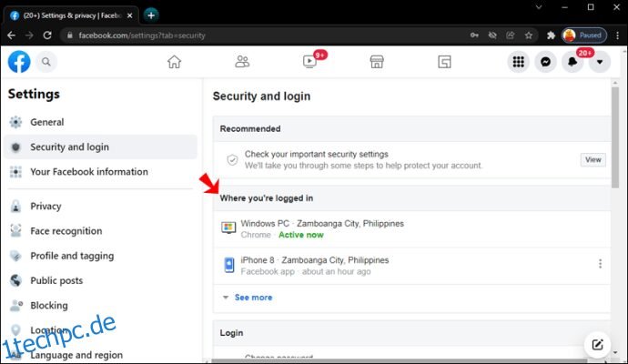This screenshot has width=628, height=364.
Task: Open the nine-dot Menu grid icon
Action: point(518,62)
